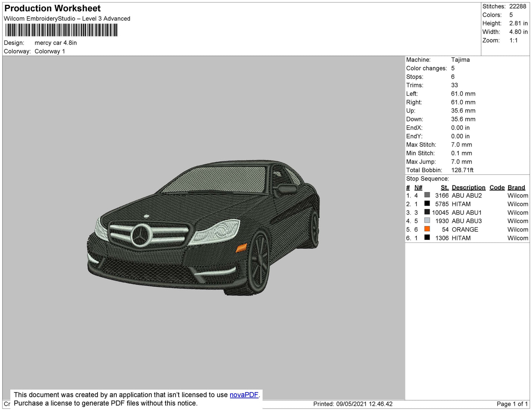Click the stitch count 3166
The image size is (532, 411).
(442, 195)
